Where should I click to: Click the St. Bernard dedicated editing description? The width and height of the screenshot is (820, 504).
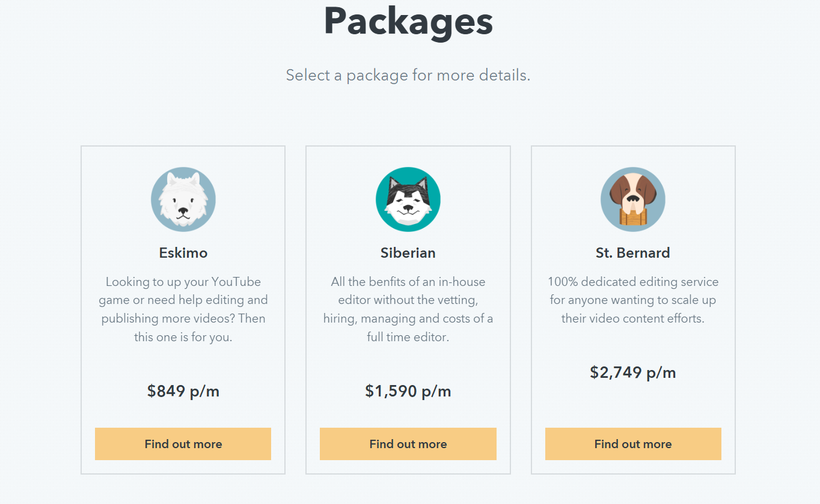point(633,300)
